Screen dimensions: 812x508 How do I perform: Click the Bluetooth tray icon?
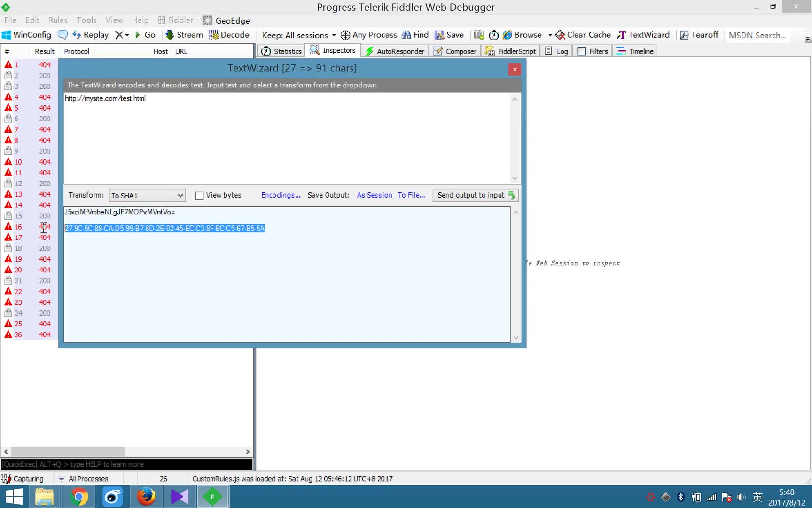pyautogui.click(x=681, y=497)
